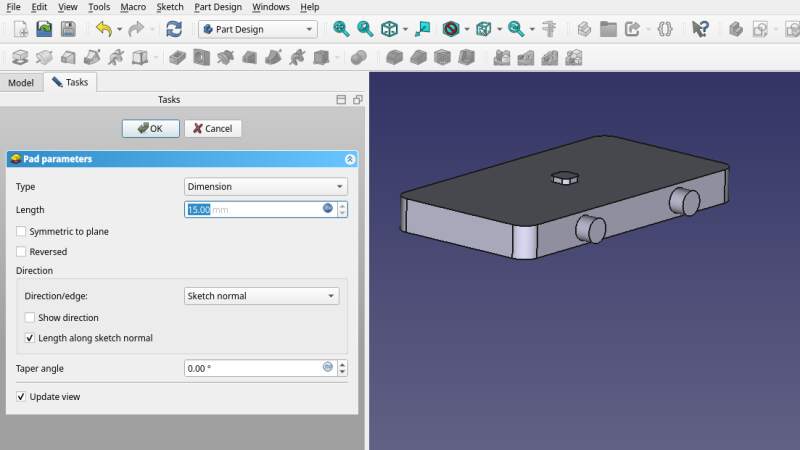
Task: Enable the Reversed checkbox
Action: point(21,252)
